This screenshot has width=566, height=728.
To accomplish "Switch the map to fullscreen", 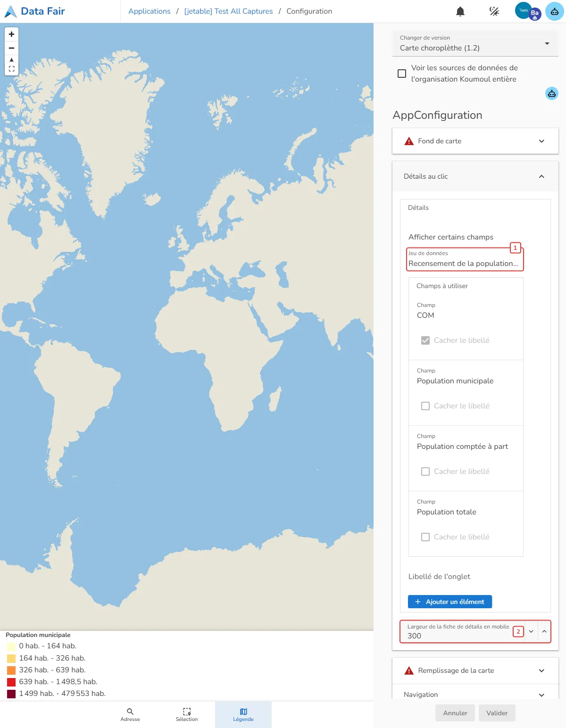I will (x=12, y=69).
